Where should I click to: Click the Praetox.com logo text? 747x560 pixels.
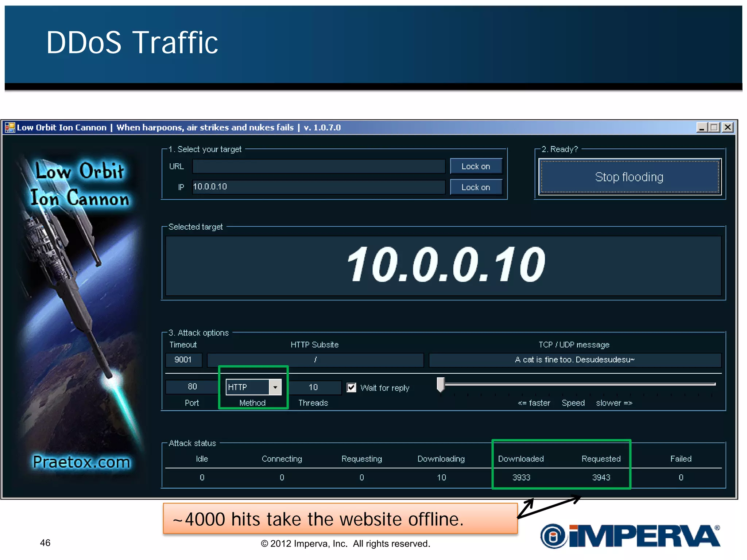click(81, 462)
